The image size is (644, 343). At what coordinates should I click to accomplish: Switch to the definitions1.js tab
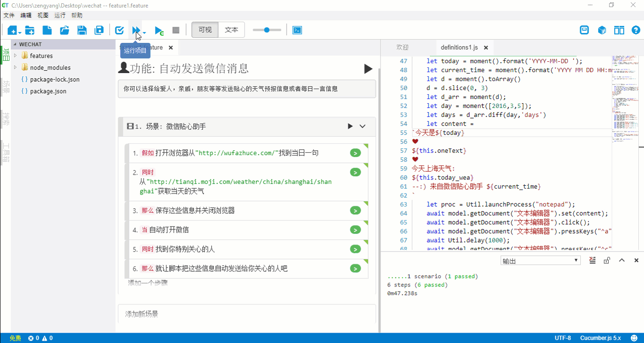click(x=459, y=48)
